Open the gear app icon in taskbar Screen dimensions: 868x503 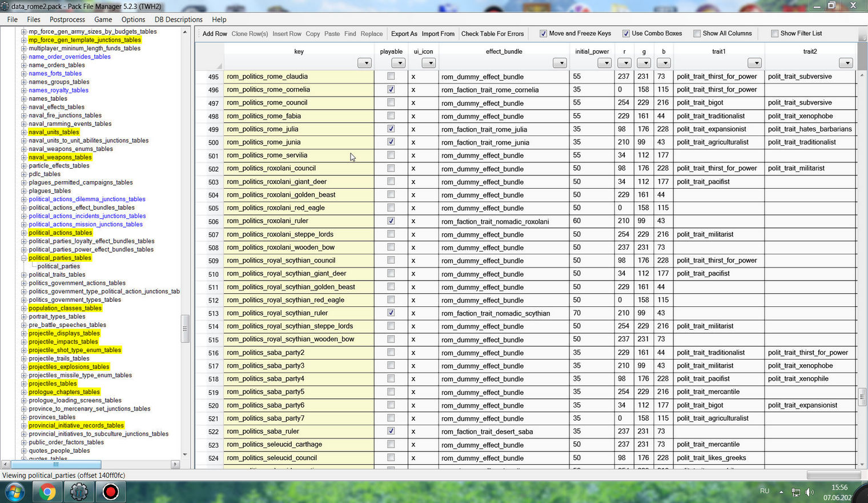point(79,492)
